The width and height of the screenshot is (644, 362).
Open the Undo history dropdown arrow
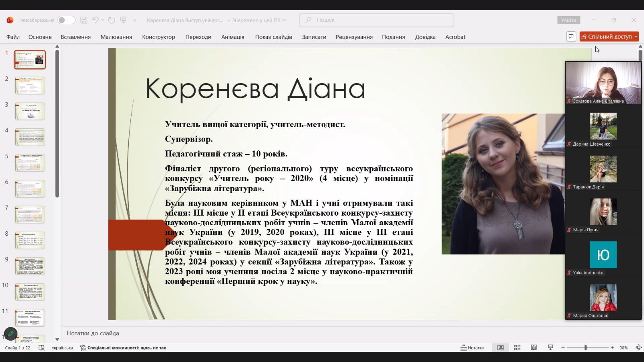coord(103,20)
